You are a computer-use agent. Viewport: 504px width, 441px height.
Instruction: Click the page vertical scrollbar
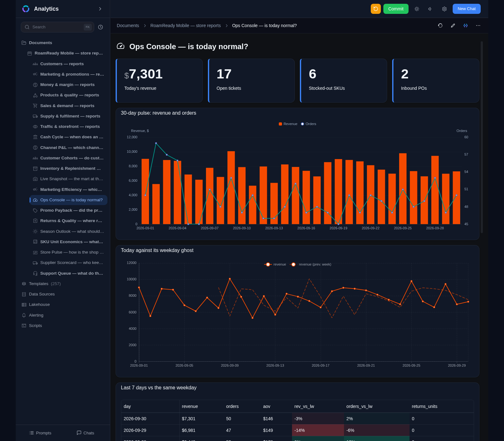click(482, 137)
